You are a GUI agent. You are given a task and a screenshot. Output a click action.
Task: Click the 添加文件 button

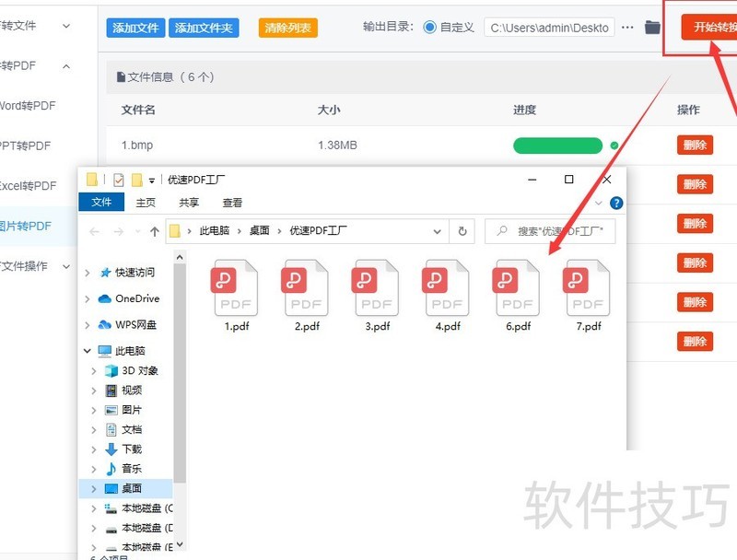135,28
